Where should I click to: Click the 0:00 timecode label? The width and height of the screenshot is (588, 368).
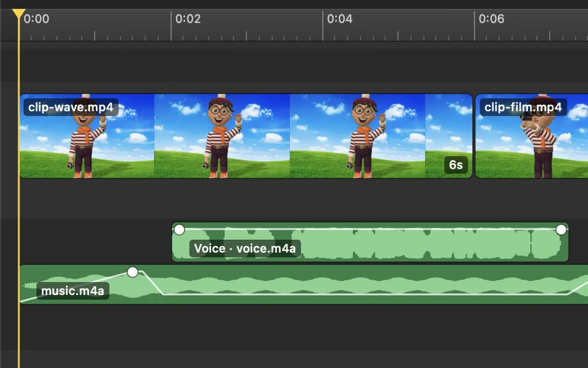[x=36, y=19]
